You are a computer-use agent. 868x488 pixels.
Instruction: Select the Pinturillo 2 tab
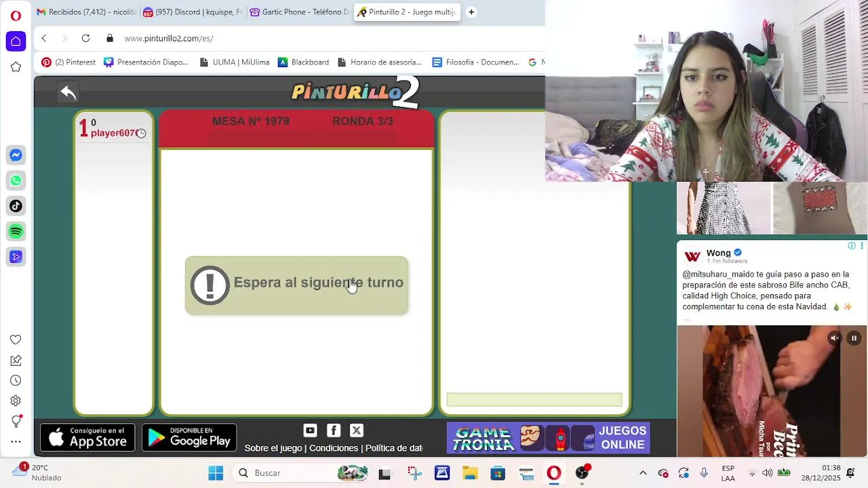point(407,12)
